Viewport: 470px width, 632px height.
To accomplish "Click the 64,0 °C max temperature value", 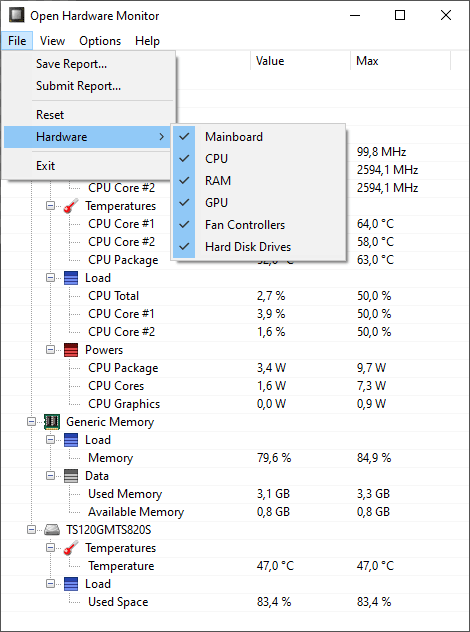I will point(375,224).
